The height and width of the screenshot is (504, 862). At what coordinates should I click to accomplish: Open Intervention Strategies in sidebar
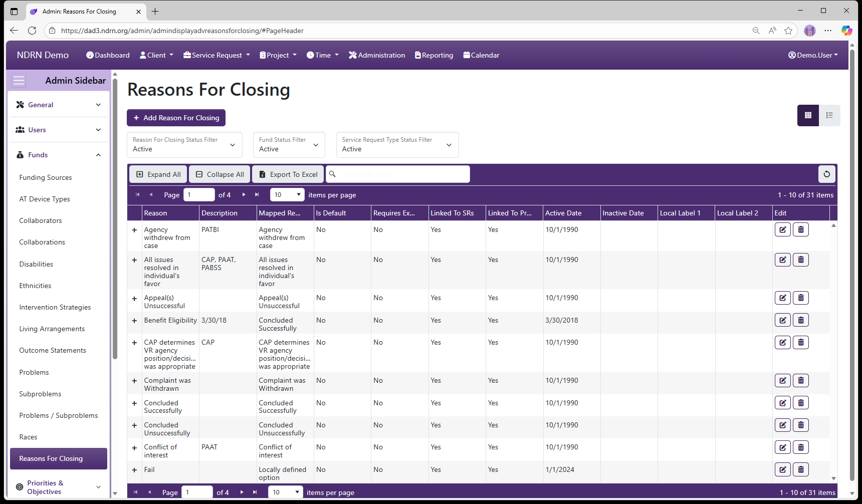(x=55, y=307)
